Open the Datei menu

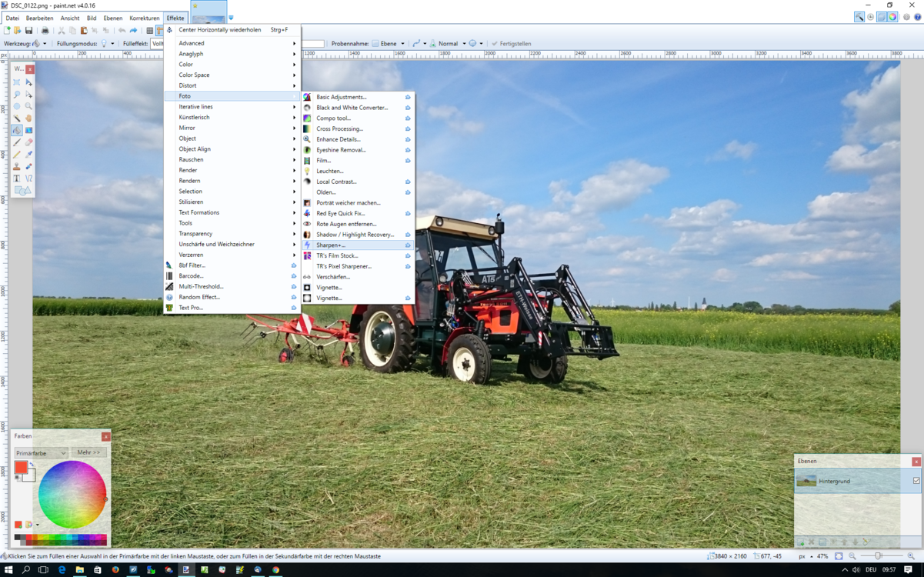coord(12,18)
